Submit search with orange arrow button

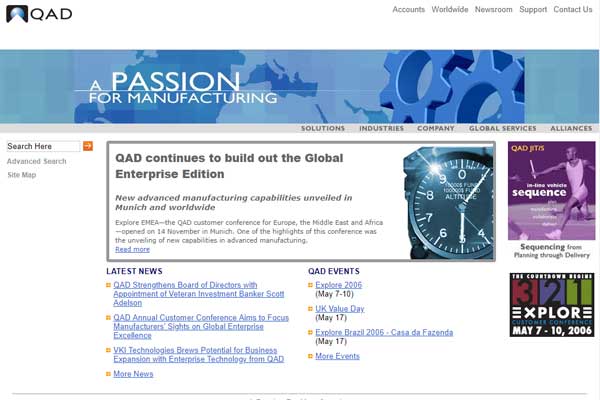pyautogui.click(x=88, y=146)
